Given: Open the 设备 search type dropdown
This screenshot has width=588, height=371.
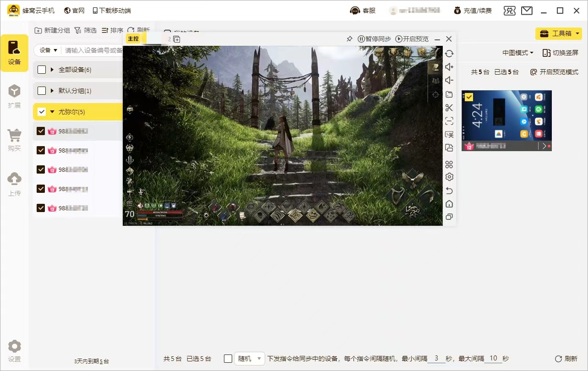Looking at the screenshot, I should (48, 50).
